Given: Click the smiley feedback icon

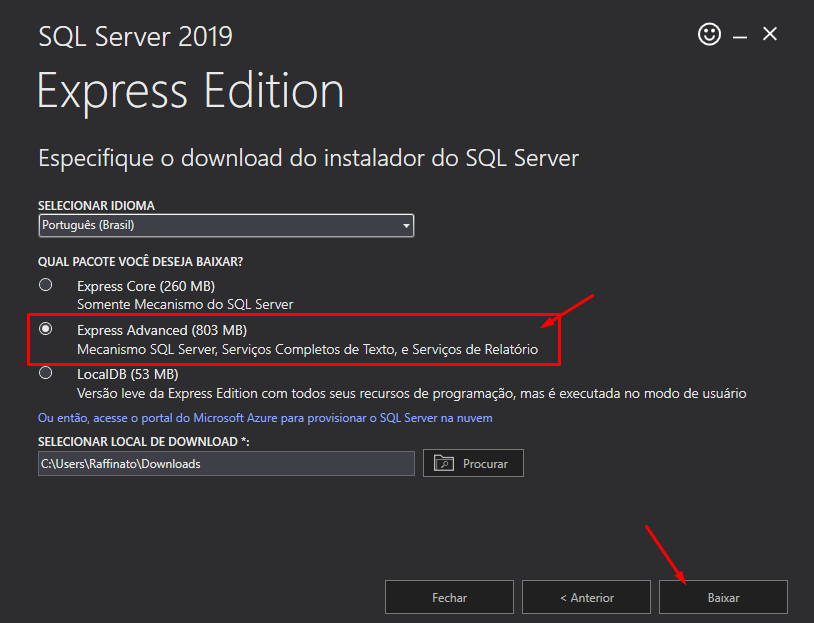Looking at the screenshot, I should pyautogui.click(x=709, y=34).
